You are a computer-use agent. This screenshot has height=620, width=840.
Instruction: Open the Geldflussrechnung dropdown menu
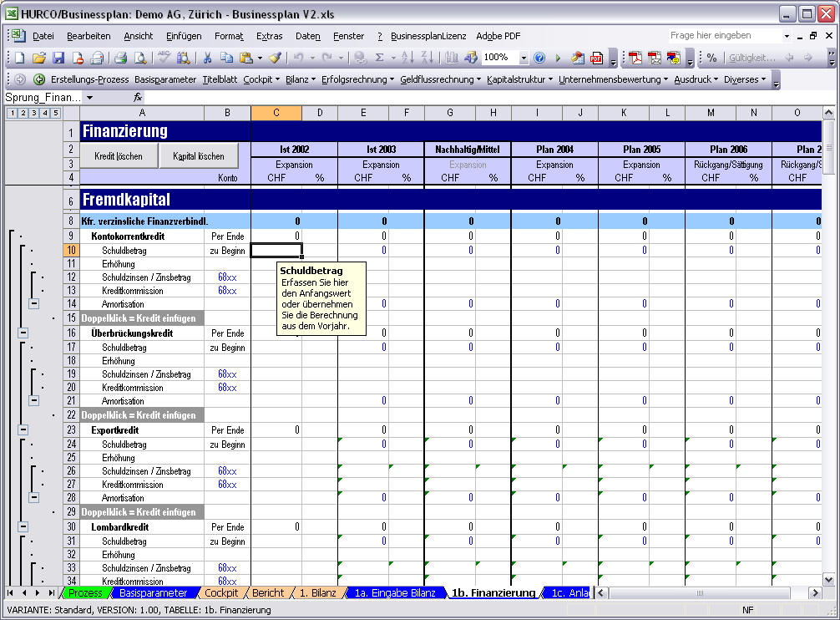pos(440,79)
